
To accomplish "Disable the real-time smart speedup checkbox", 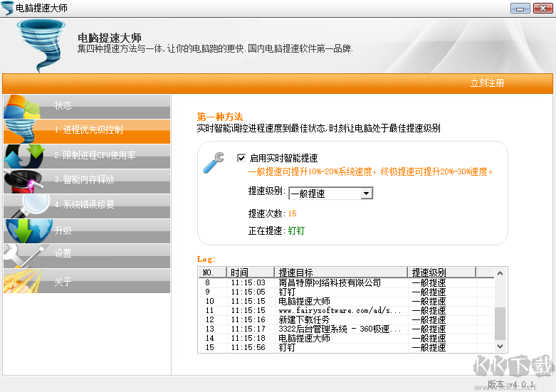I will click(x=241, y=158).
